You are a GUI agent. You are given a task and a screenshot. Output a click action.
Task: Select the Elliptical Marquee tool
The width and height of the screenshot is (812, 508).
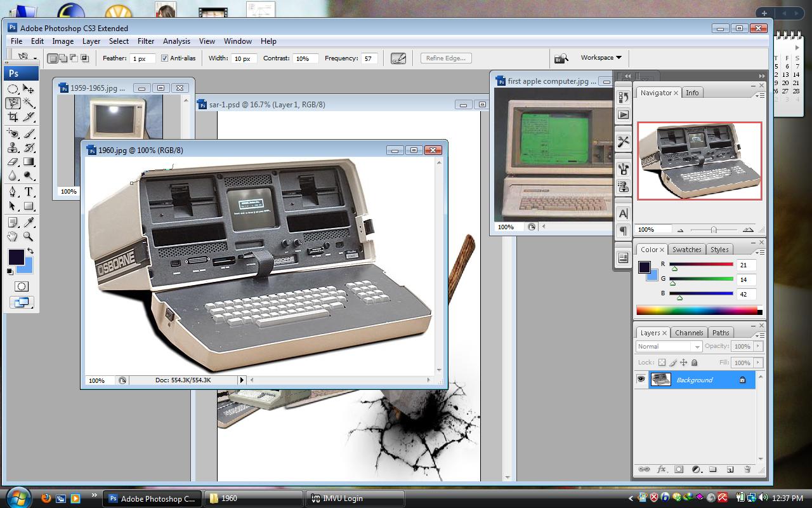[13, 89]
